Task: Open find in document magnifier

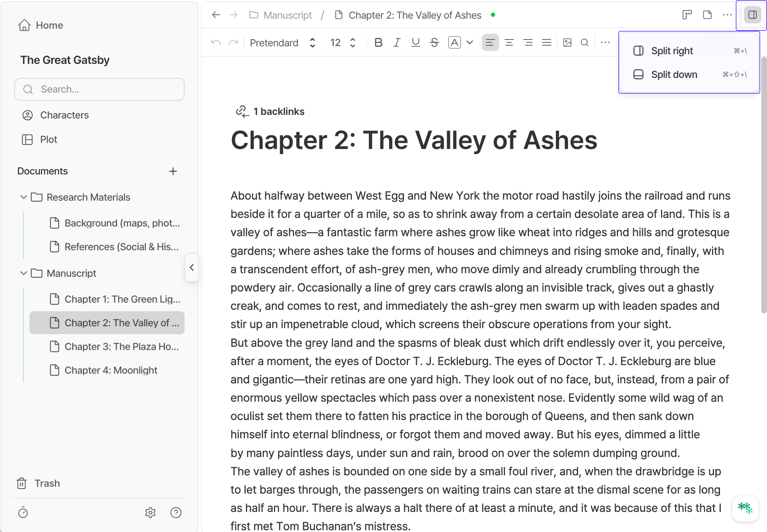Action: point(585,43)
